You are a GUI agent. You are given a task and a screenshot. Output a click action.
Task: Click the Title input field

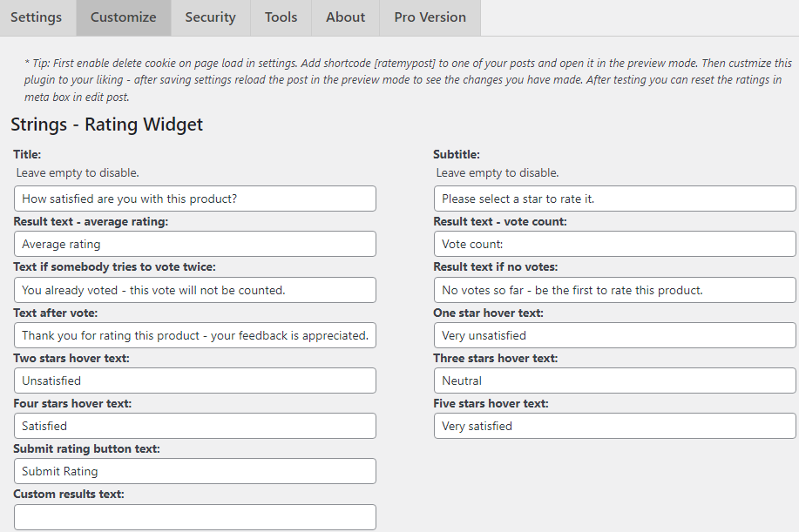coord(195,199)
